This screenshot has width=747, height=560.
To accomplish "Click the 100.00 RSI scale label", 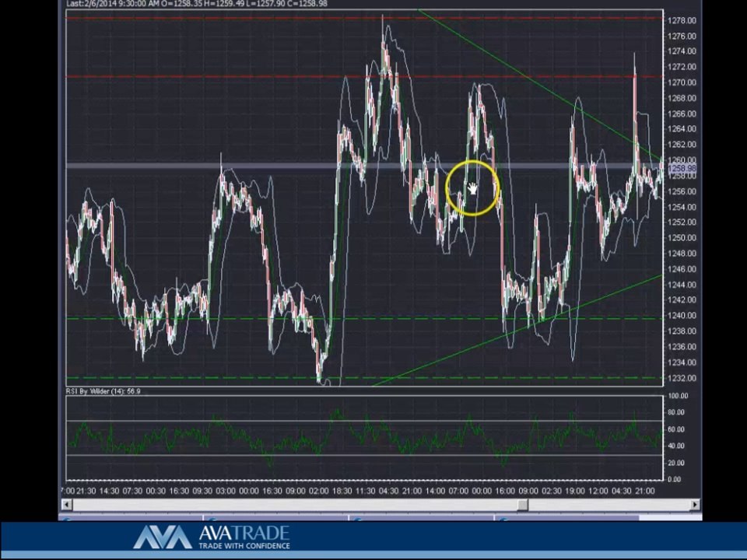I will click(x=678, y=396).
